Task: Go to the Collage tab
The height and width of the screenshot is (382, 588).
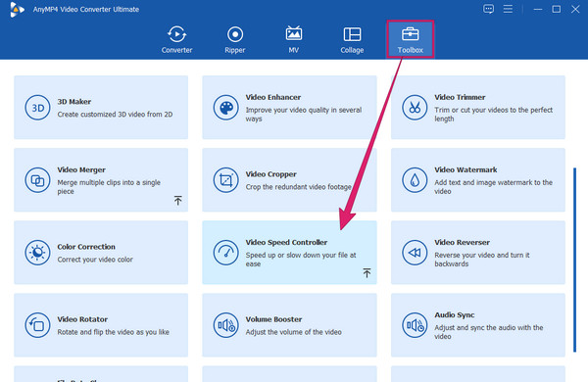Action: (352, 40)
